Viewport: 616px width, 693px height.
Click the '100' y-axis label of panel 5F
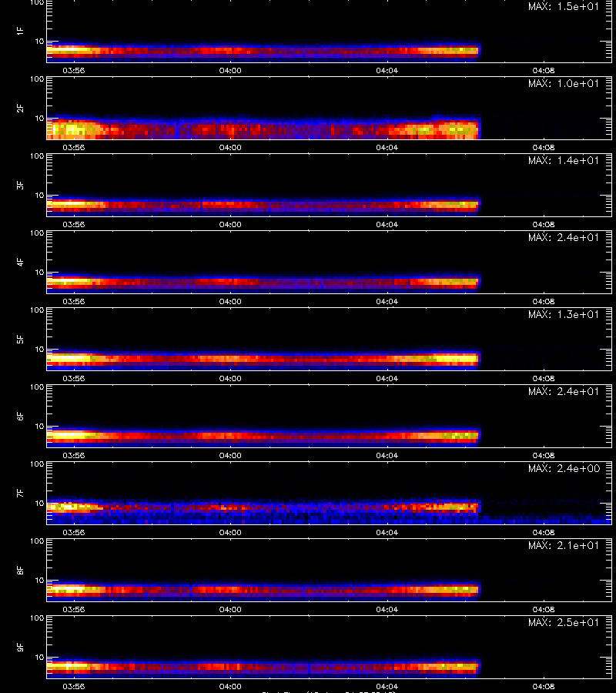pyautogui.click(x=37, y=310)
